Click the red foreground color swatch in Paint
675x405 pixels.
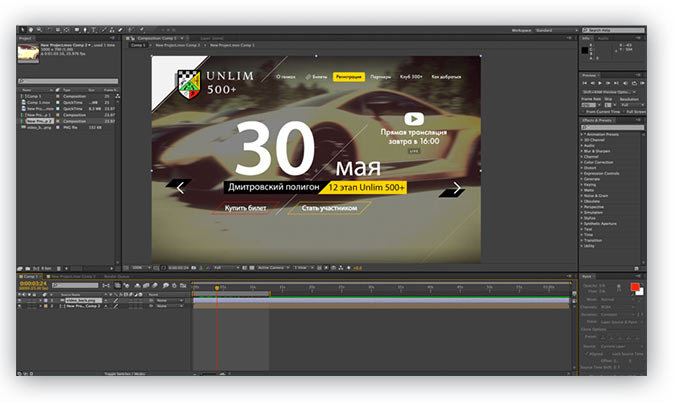[635, 288]
